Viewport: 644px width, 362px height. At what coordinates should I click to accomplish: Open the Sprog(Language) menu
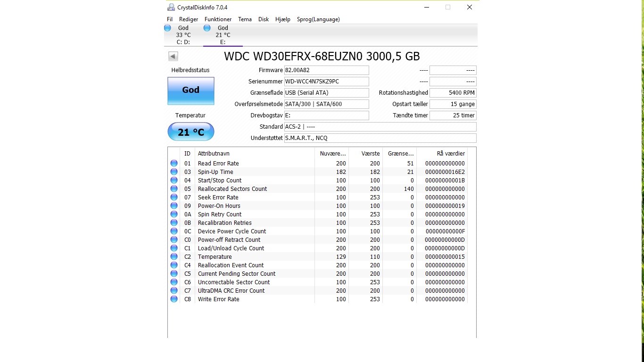point(318,19)
